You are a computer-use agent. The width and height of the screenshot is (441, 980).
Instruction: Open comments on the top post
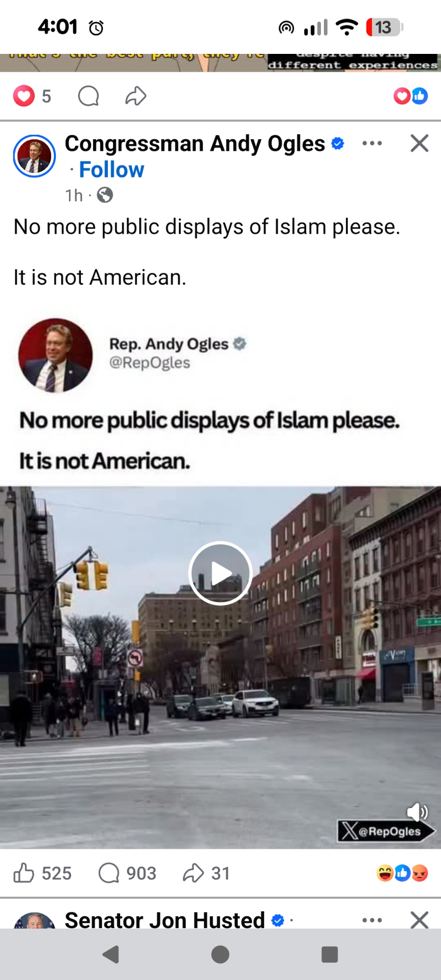coord(89,96)
